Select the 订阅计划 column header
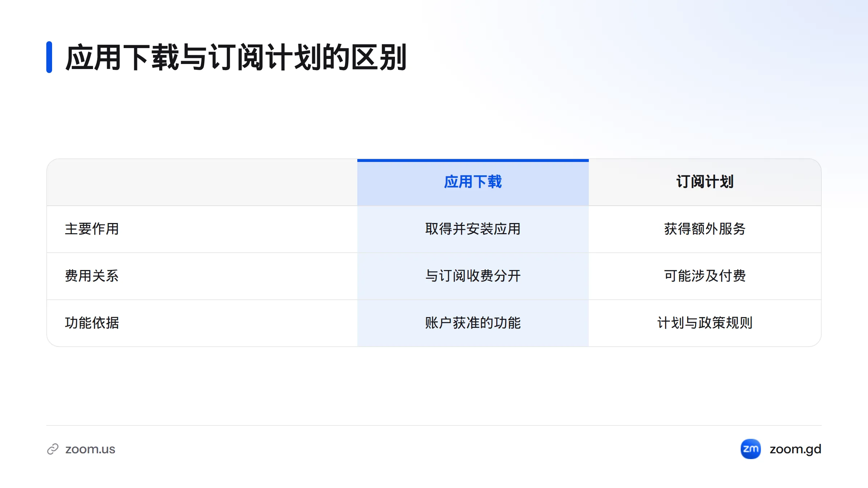This screenshot has width=868, height=488. [x=705, y=182]
